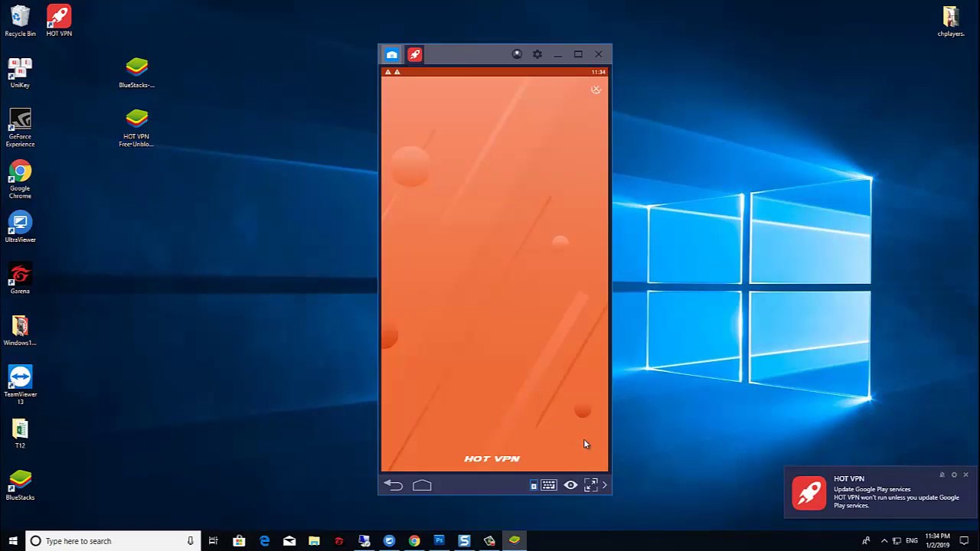Enter fullscreen with the expand icon
The width and height of the screenshot is (980, 551).
(590, 485)
